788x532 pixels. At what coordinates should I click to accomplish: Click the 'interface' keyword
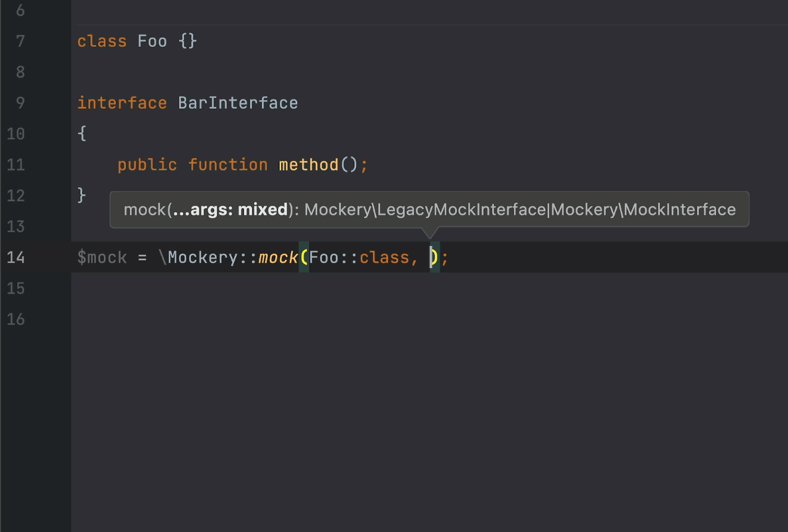[x=122, y=103]
